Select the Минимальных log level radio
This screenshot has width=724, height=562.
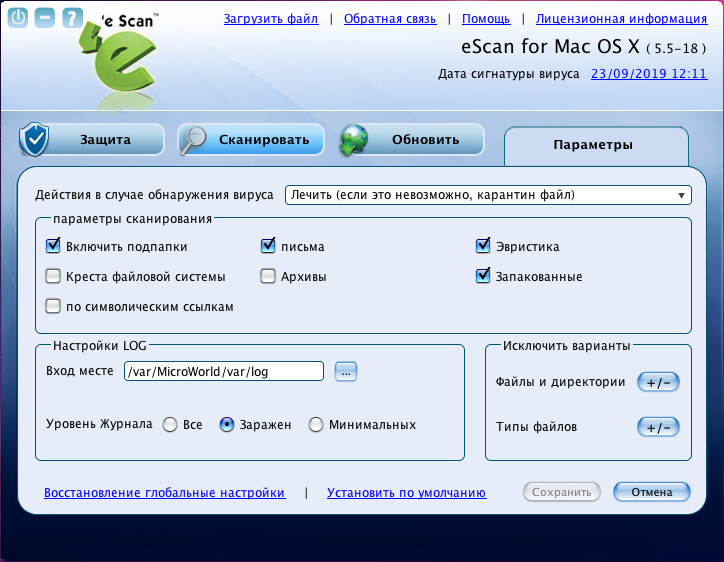click(316, 424)
